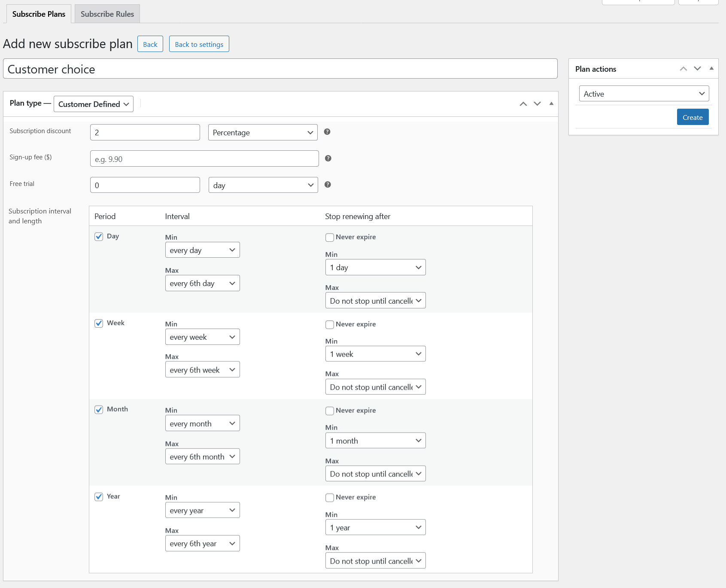The height and width of the screenshot is (588, 726).
Task: Switch to the Subscribe Rules tab
Action: click(107, 14)
